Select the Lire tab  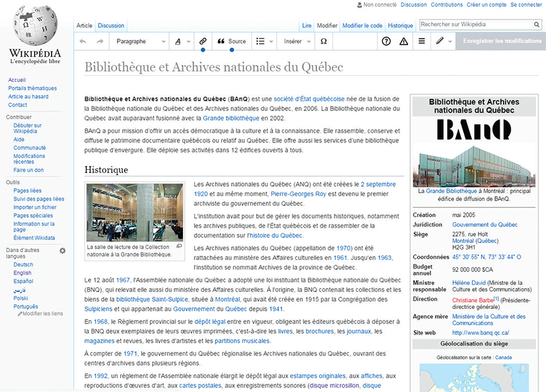[307, 25]
